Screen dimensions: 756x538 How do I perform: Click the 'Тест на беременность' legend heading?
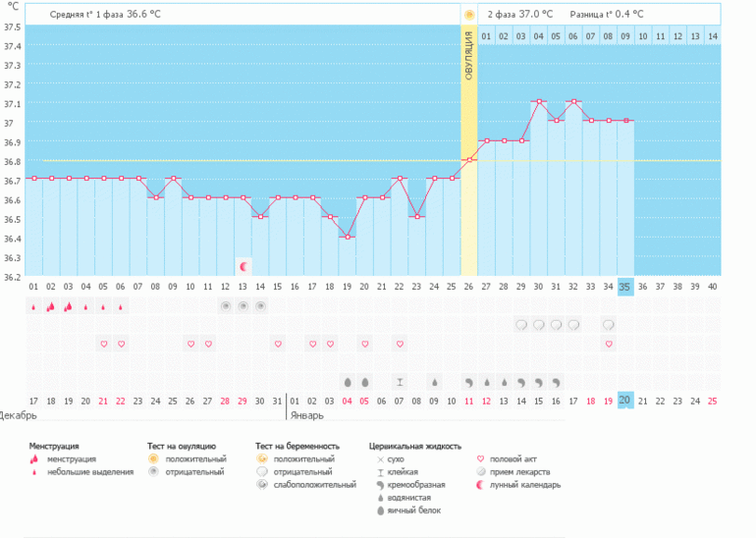click(x=297, y=447)
